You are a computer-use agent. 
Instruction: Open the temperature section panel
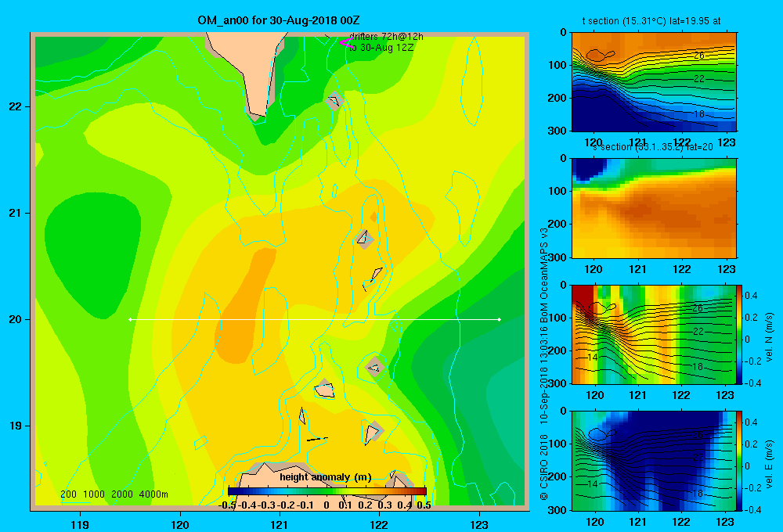[654, 82]
